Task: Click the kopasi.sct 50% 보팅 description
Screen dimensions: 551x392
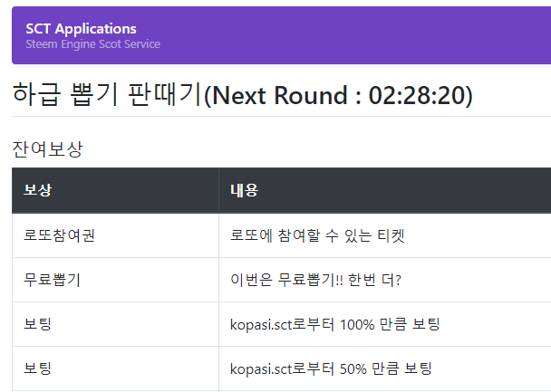Action: (331, 368)
